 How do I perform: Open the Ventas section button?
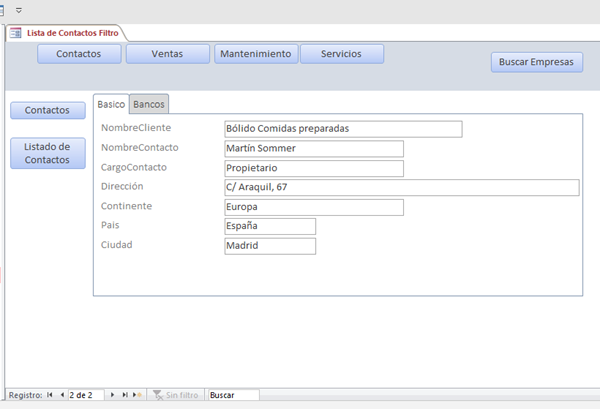[x=167, y=54]
